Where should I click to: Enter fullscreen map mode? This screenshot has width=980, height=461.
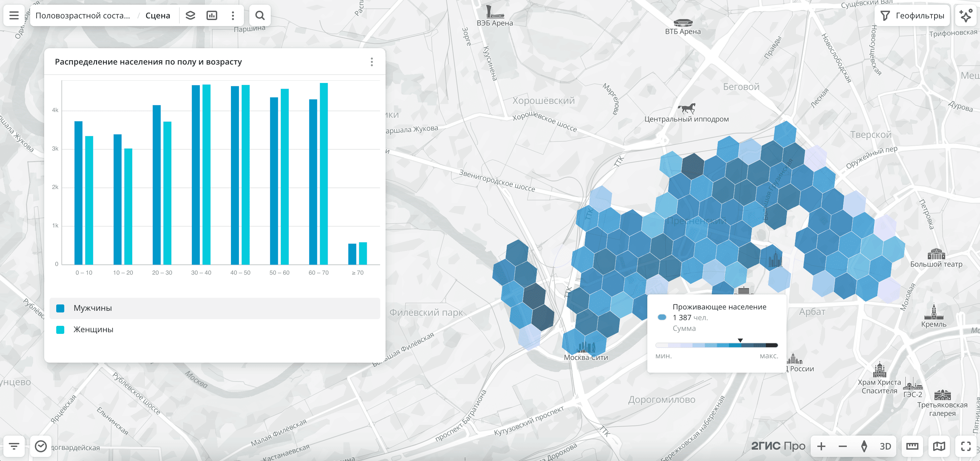966,446
